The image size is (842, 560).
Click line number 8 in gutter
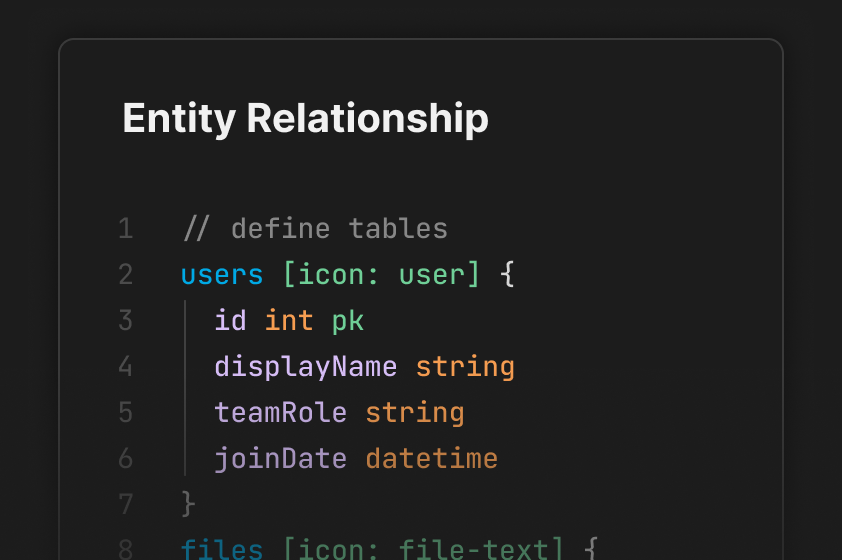click(x=125, y=549)
